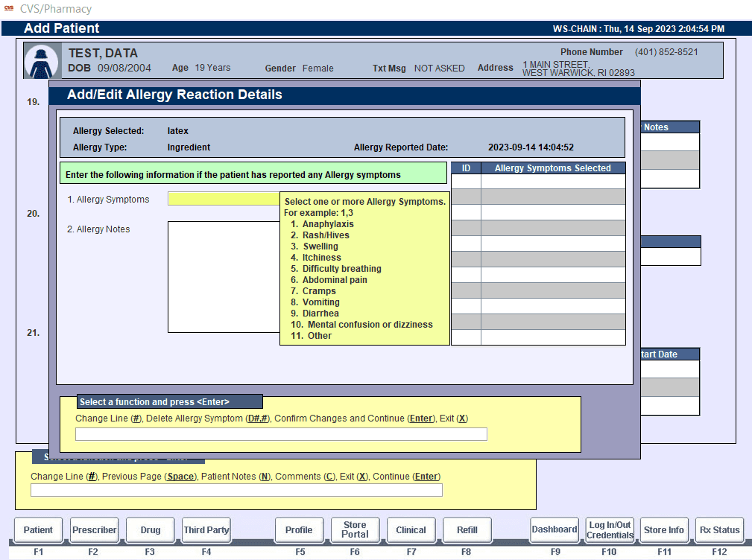Click the Add Patient command input at bottom
Image resolution: width=752 pixels, height=560 pixels.
coord(236,490)
